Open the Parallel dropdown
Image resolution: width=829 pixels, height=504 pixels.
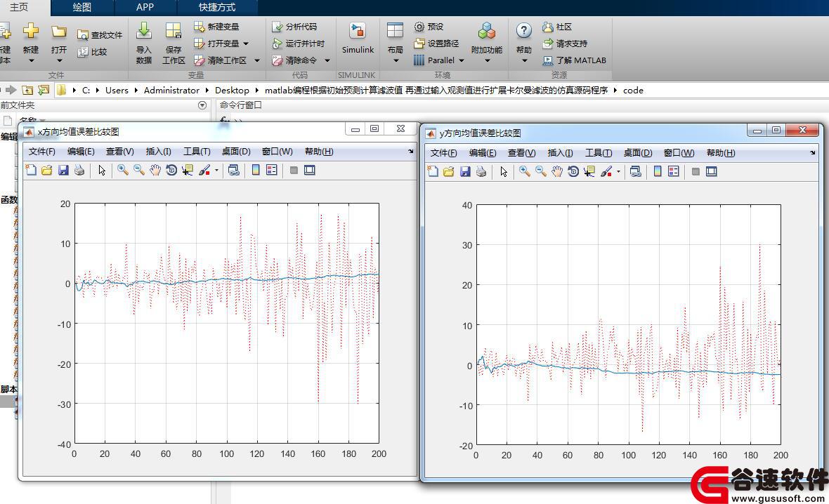pos(462,60)
